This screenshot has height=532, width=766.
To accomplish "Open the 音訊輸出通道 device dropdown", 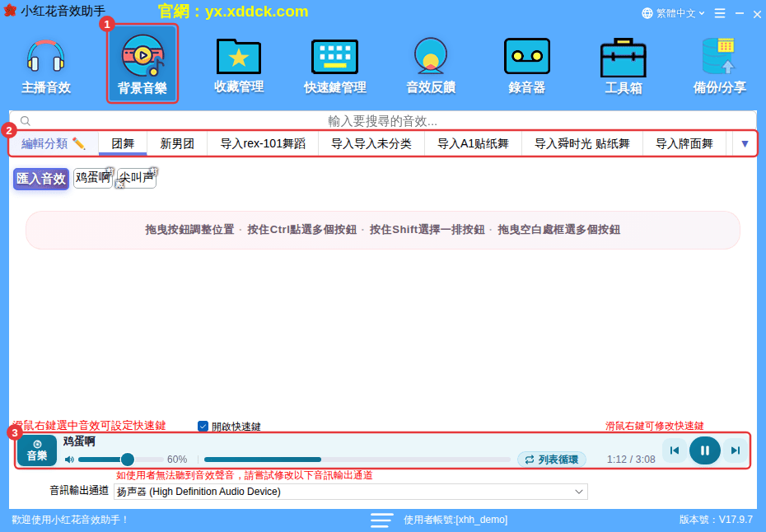I will pos(350,492).
